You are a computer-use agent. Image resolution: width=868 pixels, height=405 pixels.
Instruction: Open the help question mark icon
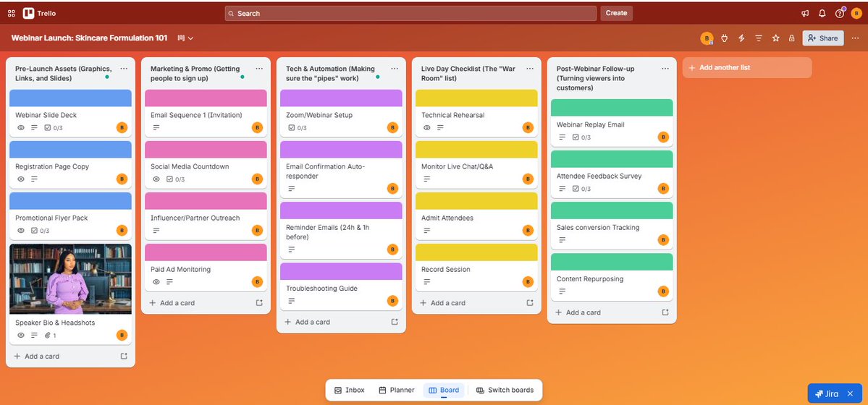(839, 13)
